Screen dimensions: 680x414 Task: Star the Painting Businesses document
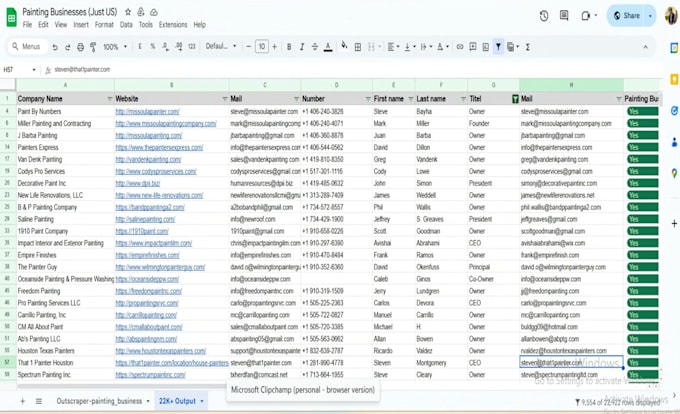128,12
